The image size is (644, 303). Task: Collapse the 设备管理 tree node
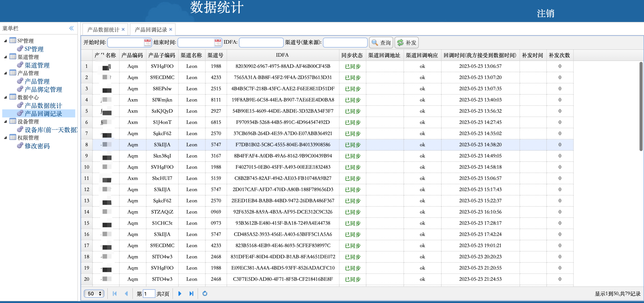5,122
